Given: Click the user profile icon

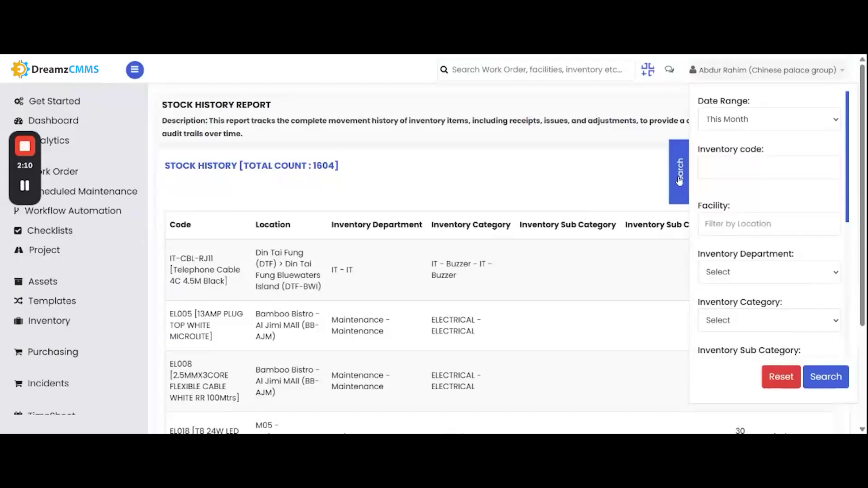Looking at the screenshot, I should pyautogui.click(x=693, y=70).
